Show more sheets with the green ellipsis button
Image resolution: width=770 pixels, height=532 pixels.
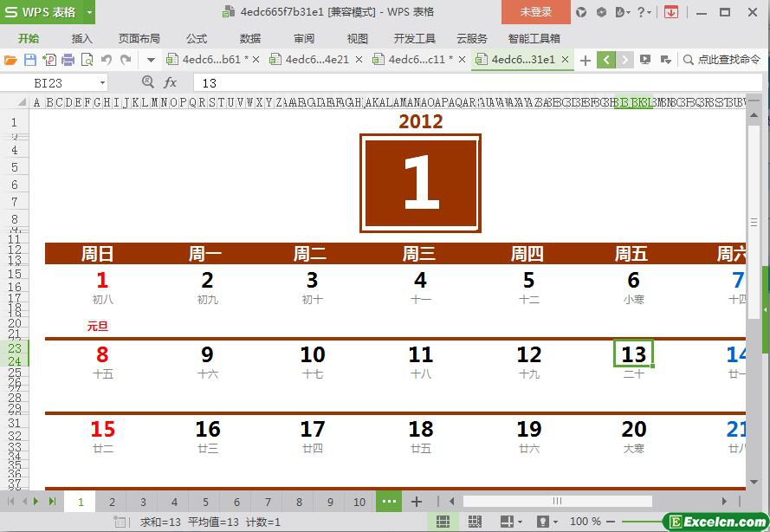pyautogui.click(x=389, y=502)
